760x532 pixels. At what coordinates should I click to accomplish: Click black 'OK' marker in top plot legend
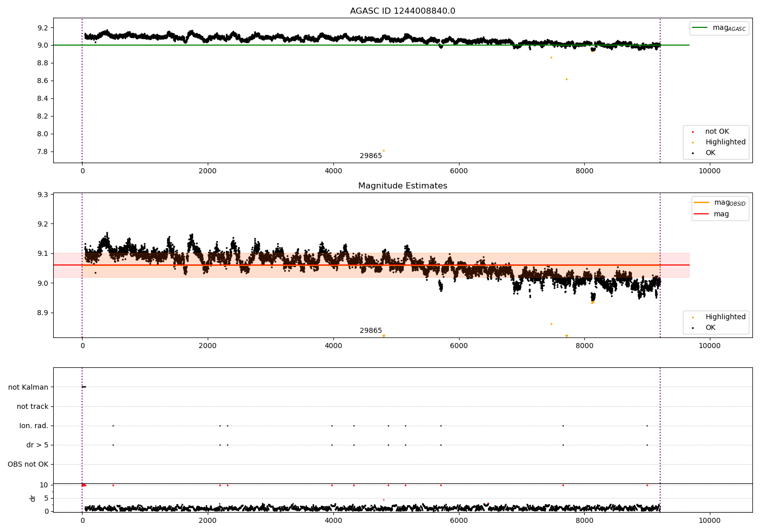tap(693, 153)
